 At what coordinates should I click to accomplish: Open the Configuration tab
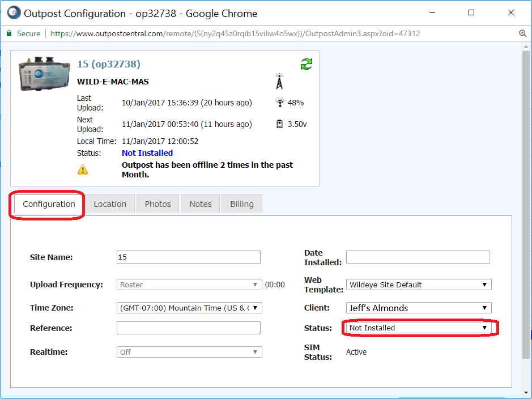[49, 204]
